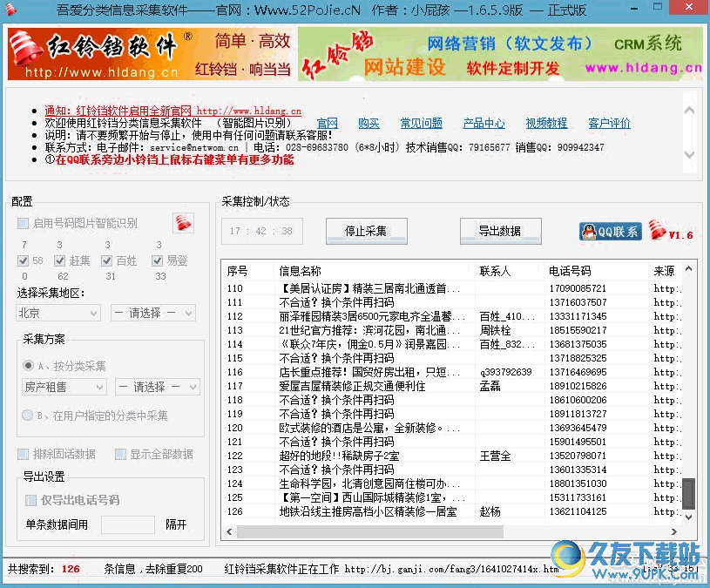710x588 pixels.
Task: Open the 官网 link
Action: [x=327, y=123]
